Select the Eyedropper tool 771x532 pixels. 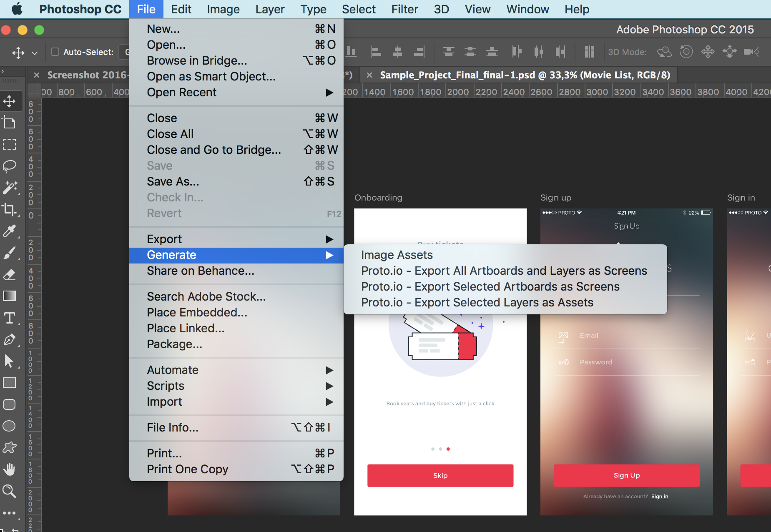coord(9,231)
